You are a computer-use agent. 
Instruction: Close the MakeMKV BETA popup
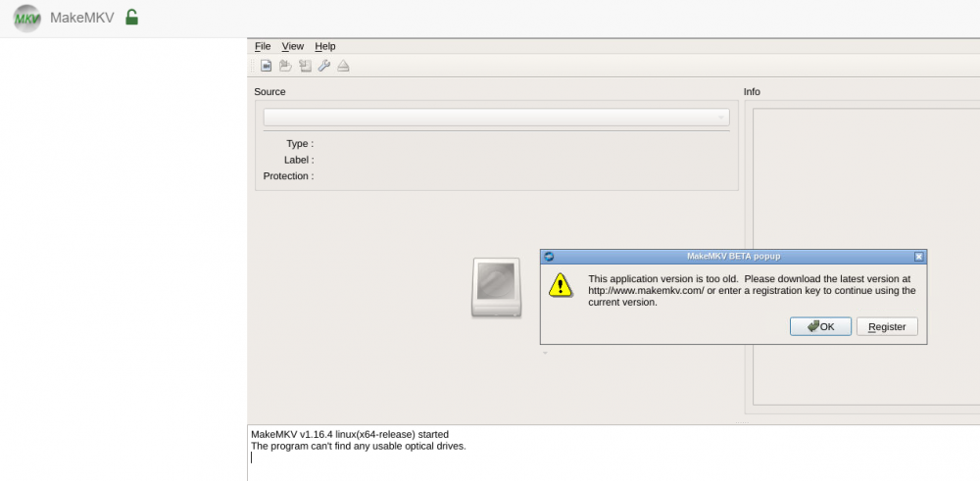tap(919, 256)
